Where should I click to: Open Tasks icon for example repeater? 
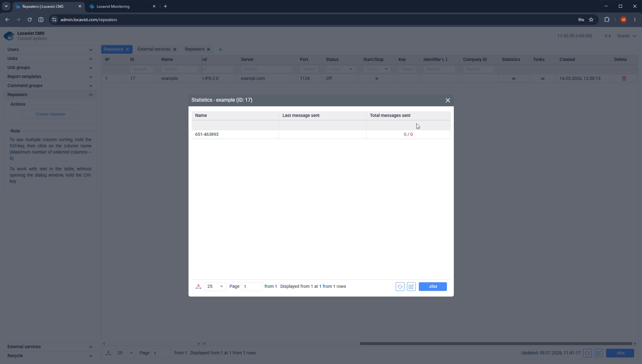point(543,79)
